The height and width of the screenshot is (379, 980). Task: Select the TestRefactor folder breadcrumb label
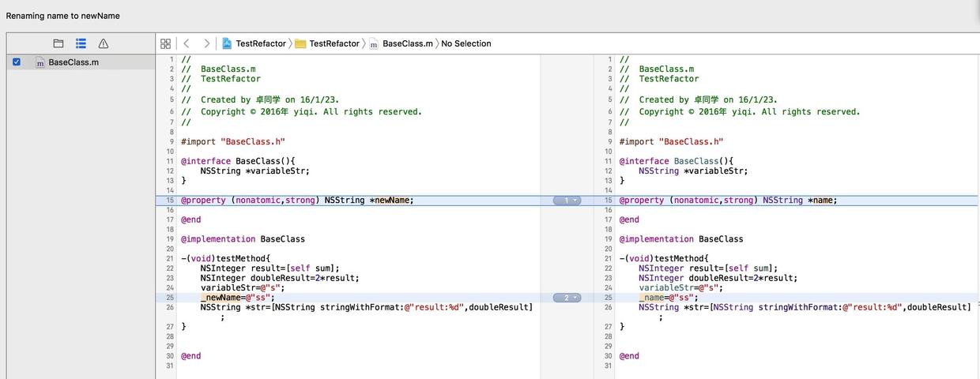click(334, 43)
